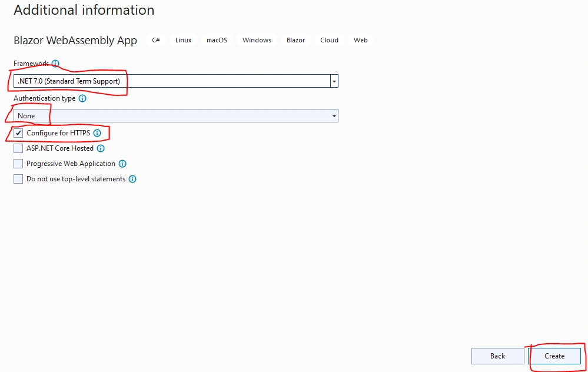Click the Blazor WebAssembly App title
The width and height of the screenshot is (588, 372).
coord(75,41)
